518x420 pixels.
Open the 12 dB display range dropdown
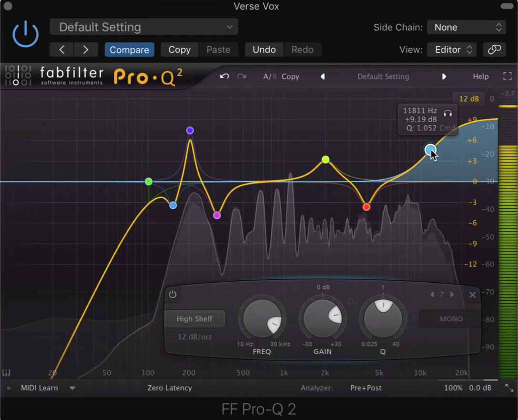coord(469,99)
